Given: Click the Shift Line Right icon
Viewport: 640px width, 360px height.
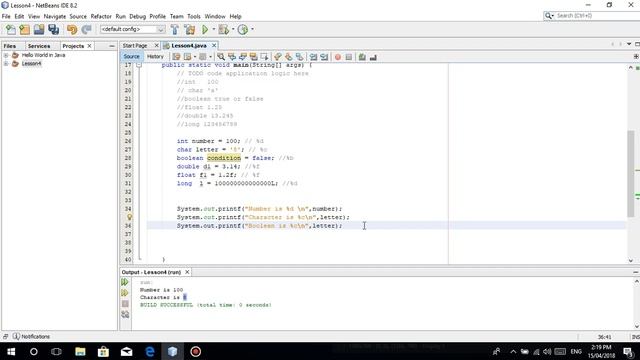Looking at the screenshot, I should [324, 57].
